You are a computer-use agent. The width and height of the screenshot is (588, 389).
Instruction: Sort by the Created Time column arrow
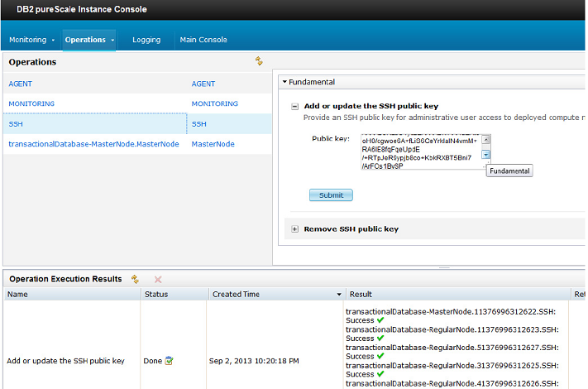coord(338,295)
